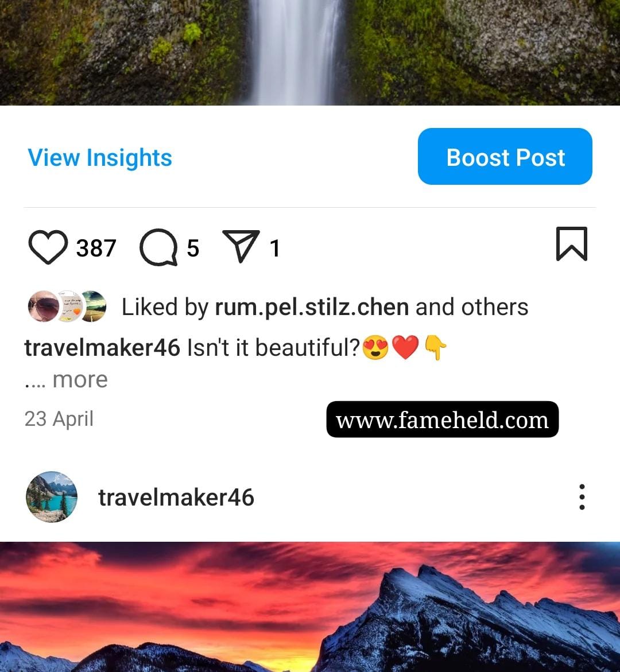
Task: Share the post using the paper plane icon
Action: click(241, 246)
